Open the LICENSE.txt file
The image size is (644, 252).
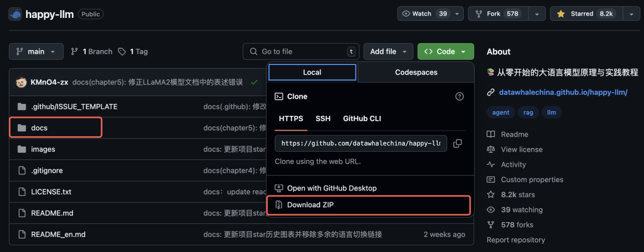[x=51, y=192]
